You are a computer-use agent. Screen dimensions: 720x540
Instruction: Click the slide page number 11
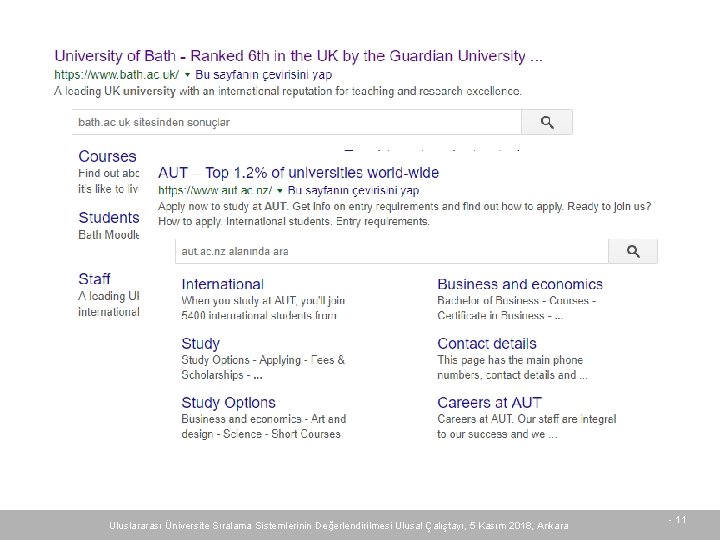[x=681, y=520]
